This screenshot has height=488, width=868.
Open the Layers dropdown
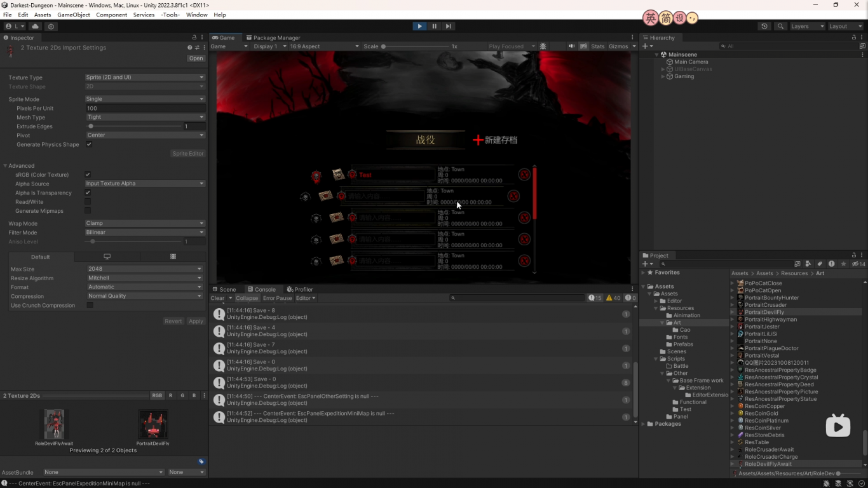pos(807,27)
